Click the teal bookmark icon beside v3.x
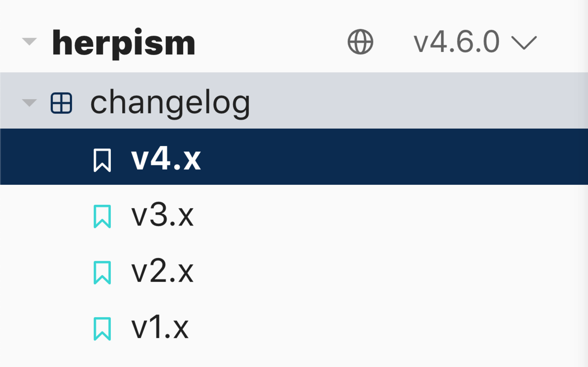Screen dimensions: 588x367 point(102,216)
